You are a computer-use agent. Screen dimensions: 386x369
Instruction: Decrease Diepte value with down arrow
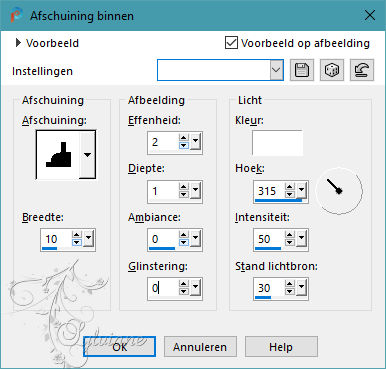[x=184, y=194]
